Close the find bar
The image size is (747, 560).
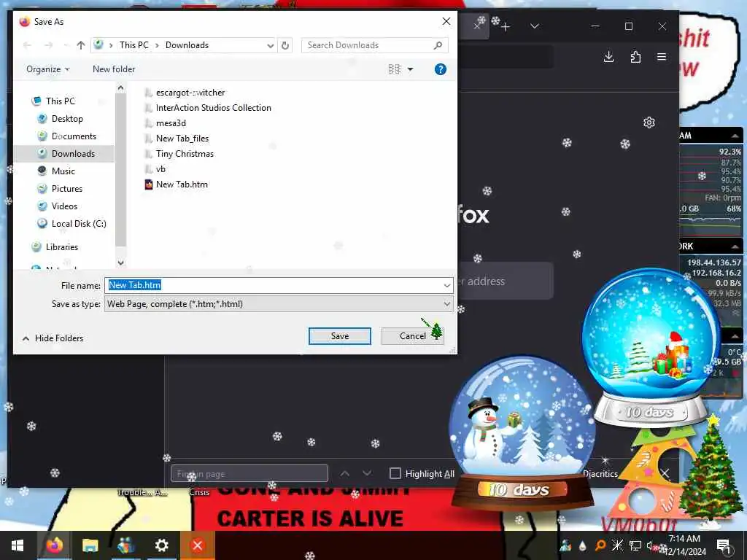click(x=665, y=474)
